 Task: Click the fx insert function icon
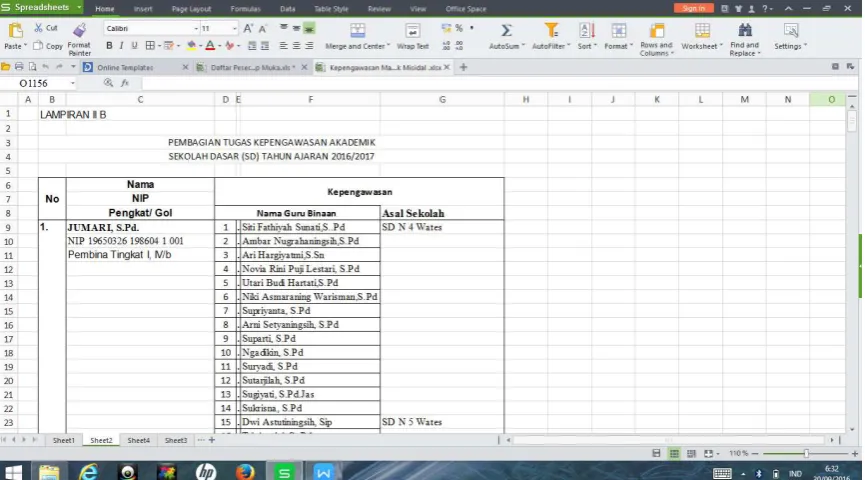125,83
